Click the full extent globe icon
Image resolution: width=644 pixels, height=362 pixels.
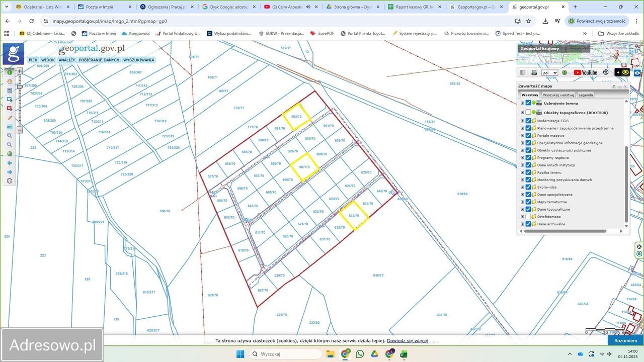click(x=10, y=154)
